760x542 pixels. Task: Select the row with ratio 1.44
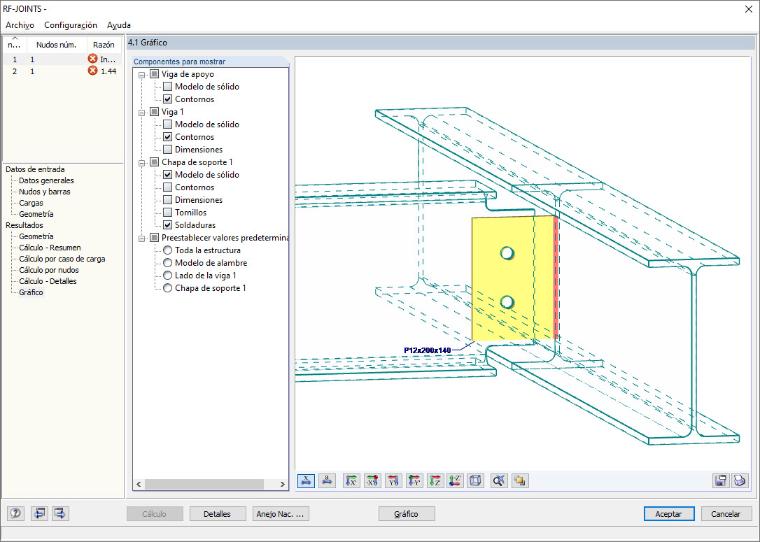[62, 71]
